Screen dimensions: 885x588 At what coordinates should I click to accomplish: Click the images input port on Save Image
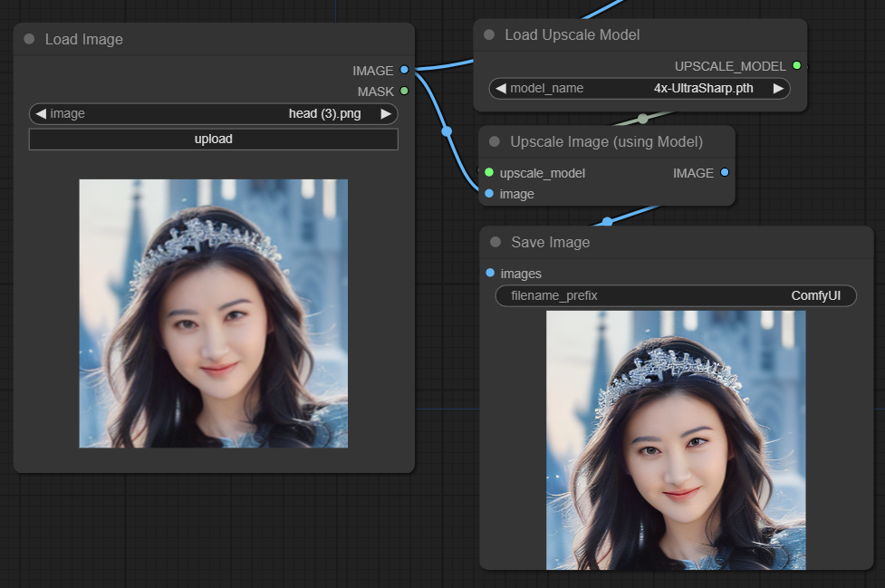pyautogui.click(x=490, y=273)
